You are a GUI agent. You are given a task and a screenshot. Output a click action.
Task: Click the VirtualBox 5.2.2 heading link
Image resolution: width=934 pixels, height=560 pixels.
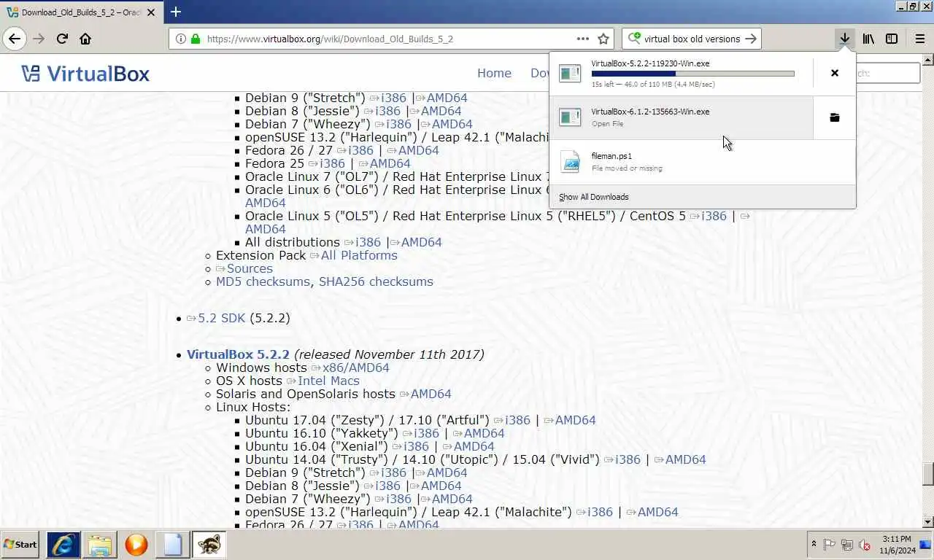click(x=238, y=354)
